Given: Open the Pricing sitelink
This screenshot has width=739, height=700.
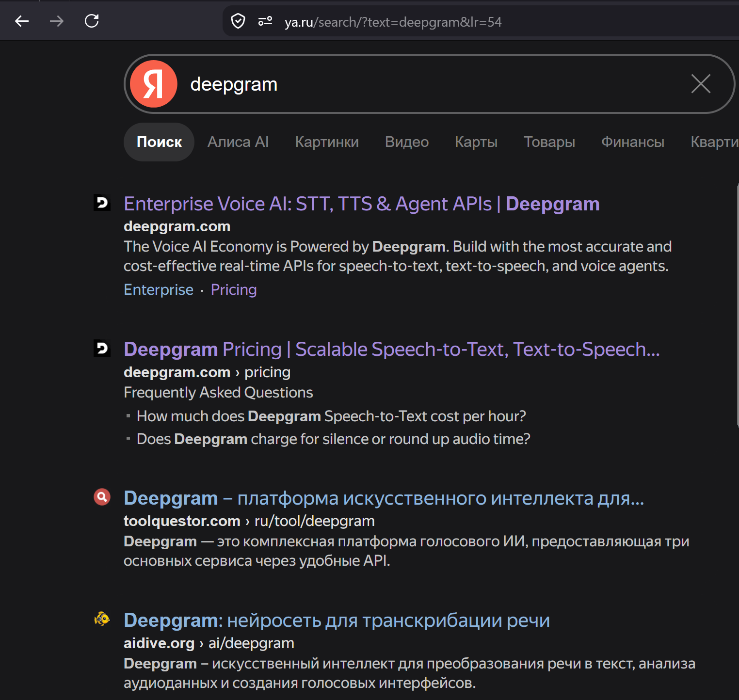Looking at the screenshot, I should pyautogui.click(x=234, y=289).
